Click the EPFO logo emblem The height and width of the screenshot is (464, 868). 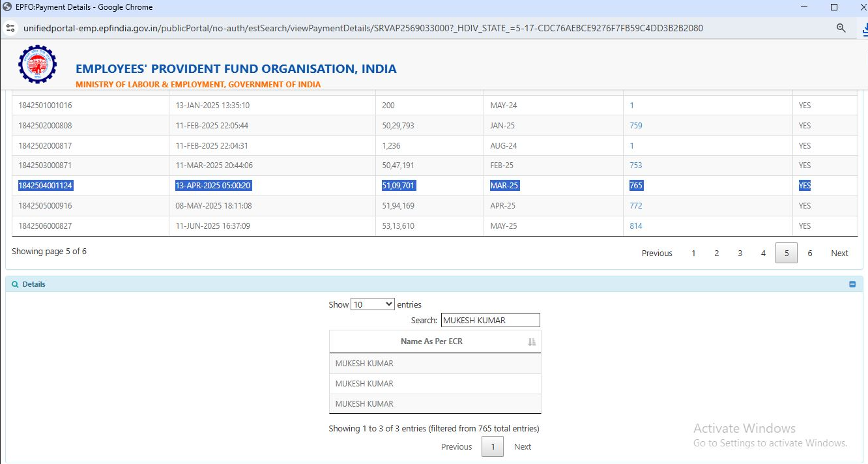click(38, 64)
